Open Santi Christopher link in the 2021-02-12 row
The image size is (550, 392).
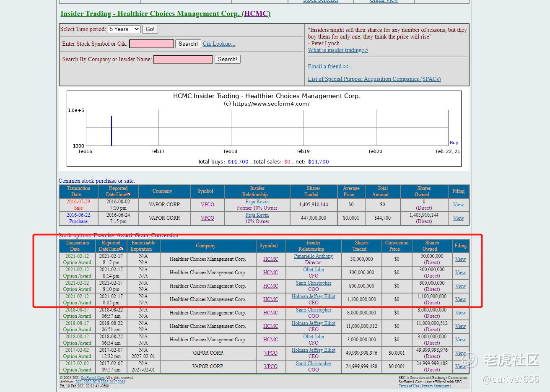click(314, 283)
